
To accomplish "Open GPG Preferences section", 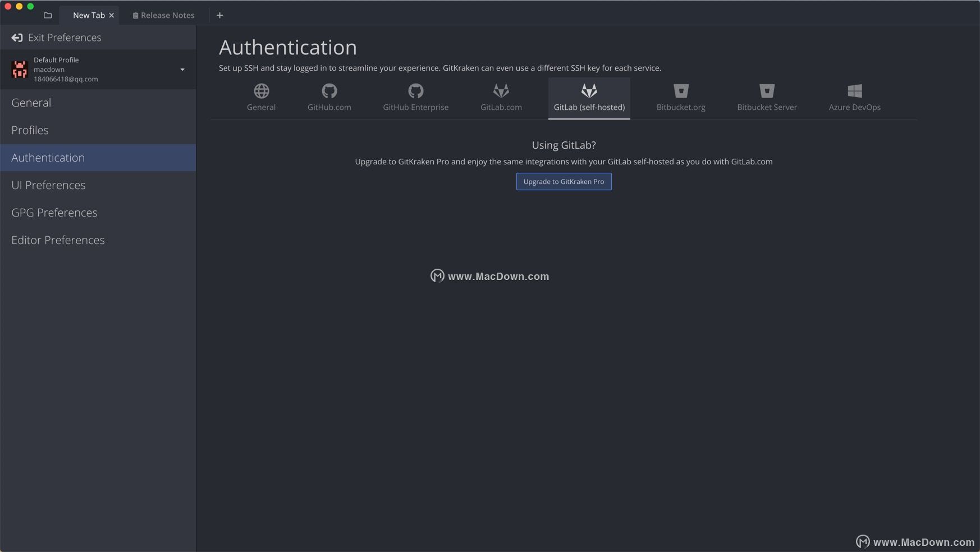I will pyautogui.click(x=98, y=213).
